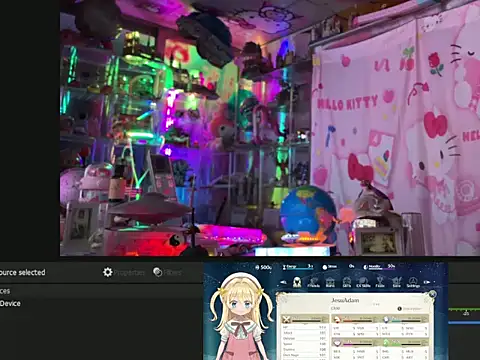Click the game's left navigation arrow icon

[x=283, y=282]
